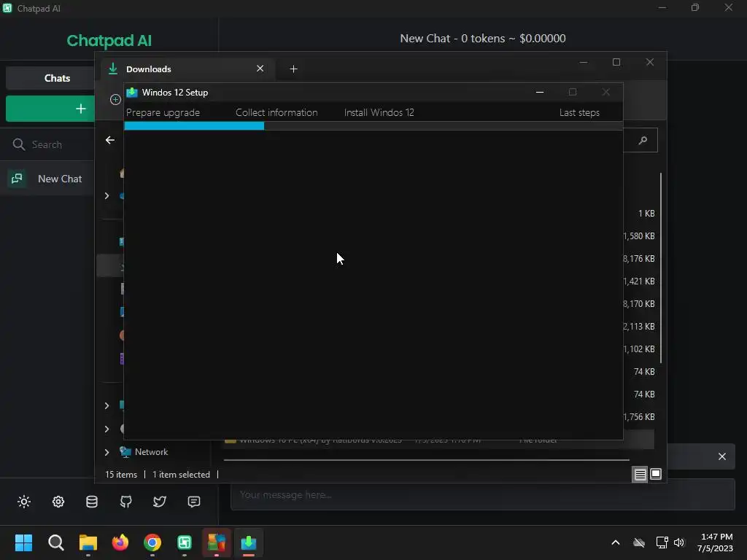Minimize the Windos 12 Setup window
Viewport: 747px width, 560px height.
pos(540,93)
